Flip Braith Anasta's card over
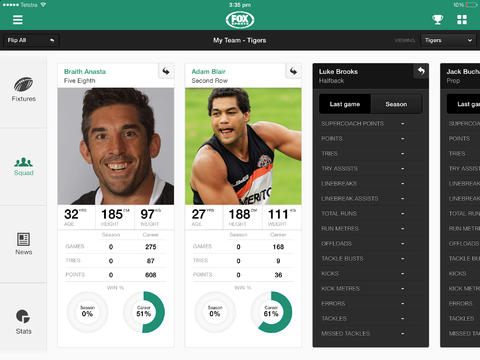Viewport: 480px width, 360px height. [166, 71]
